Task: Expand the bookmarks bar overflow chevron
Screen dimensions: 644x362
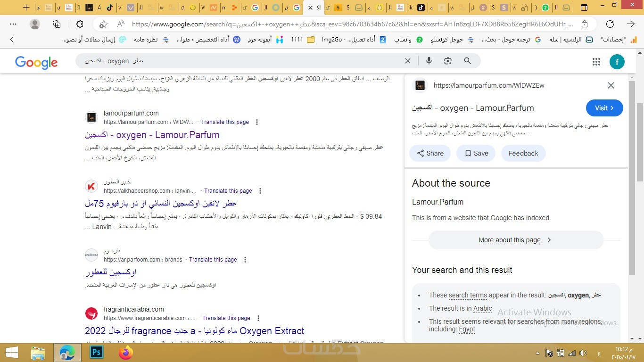Action: [12, 40]
